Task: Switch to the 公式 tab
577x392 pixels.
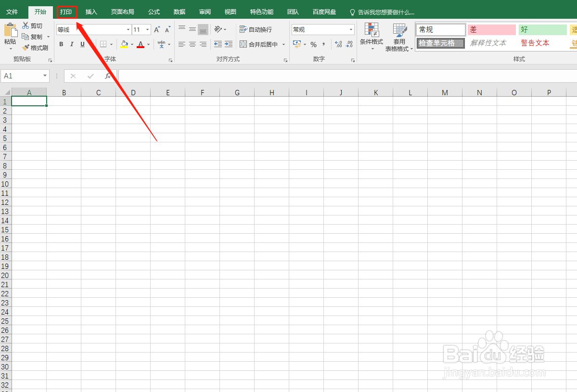Action: [x=154, y=12]
